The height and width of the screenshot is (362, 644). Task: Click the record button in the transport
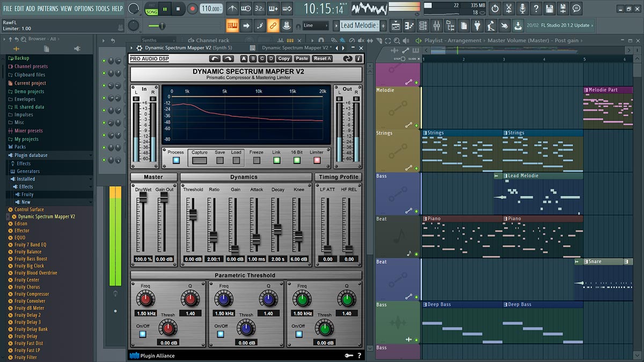(193, 9)
